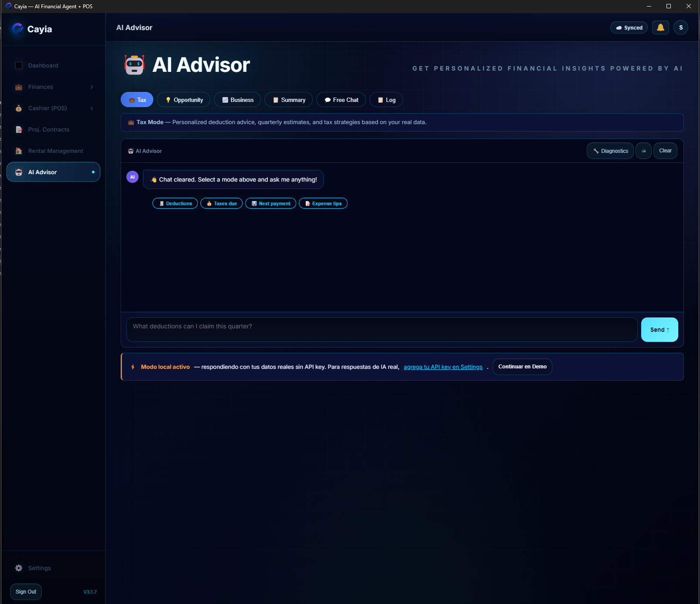Maximize the Cayia window
Screen dimensions: 700x604
(x=669, y=6)
